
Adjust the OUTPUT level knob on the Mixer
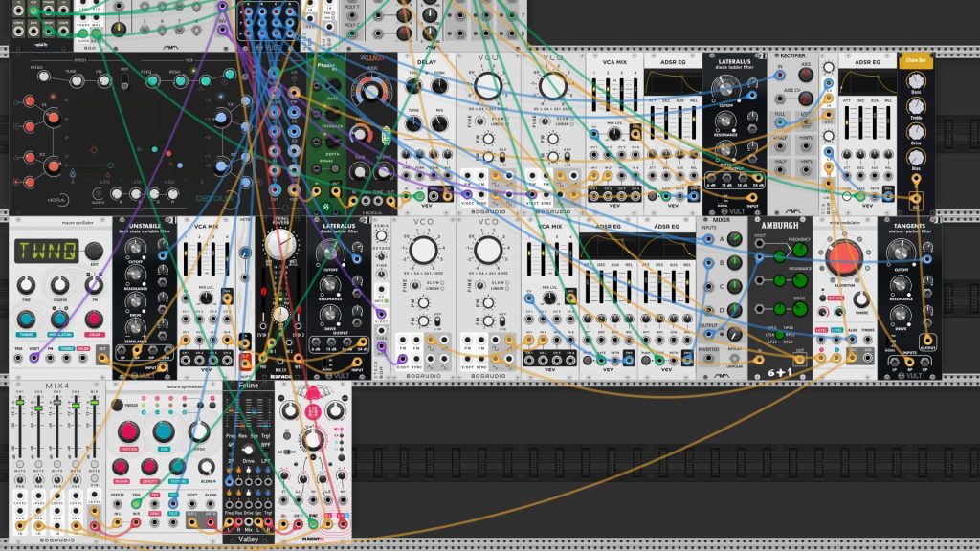tap(735, 335)
